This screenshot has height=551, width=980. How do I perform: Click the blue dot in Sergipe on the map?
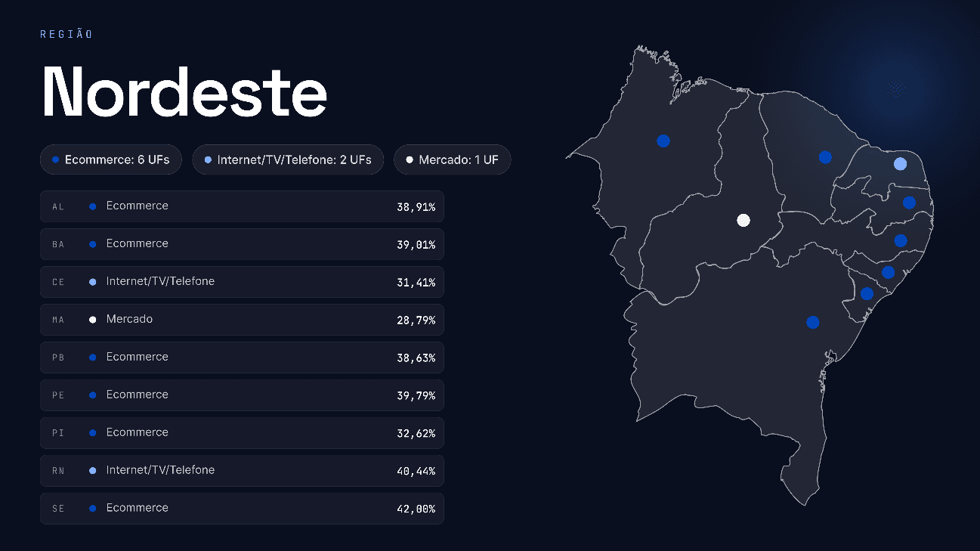click(x=867, y=294)
